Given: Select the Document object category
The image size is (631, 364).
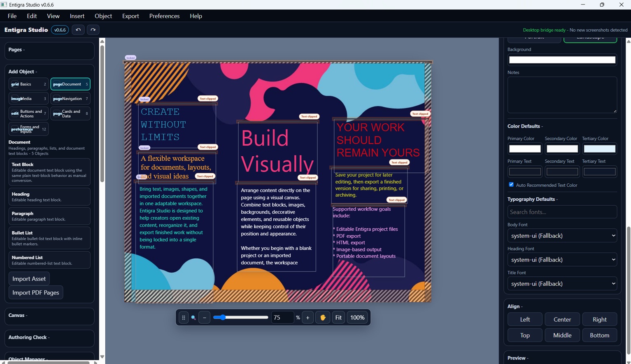Looking at the screenshot, I should 70,84.
